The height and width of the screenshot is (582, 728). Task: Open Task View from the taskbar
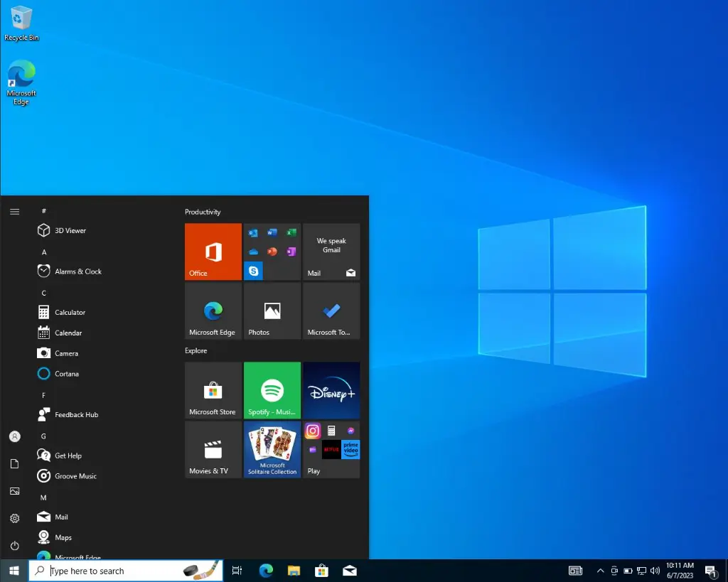click(x=237, y=571)
